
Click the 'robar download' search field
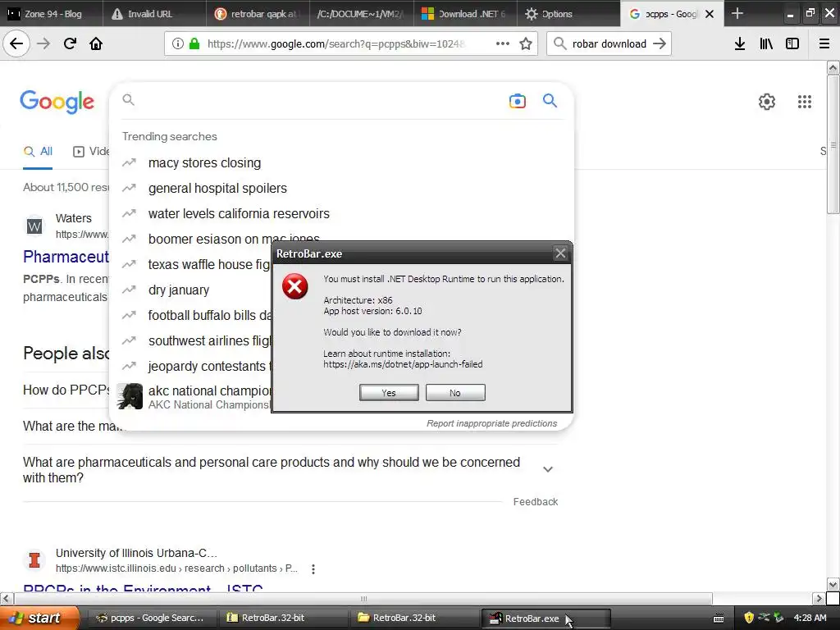coord(609,44)
